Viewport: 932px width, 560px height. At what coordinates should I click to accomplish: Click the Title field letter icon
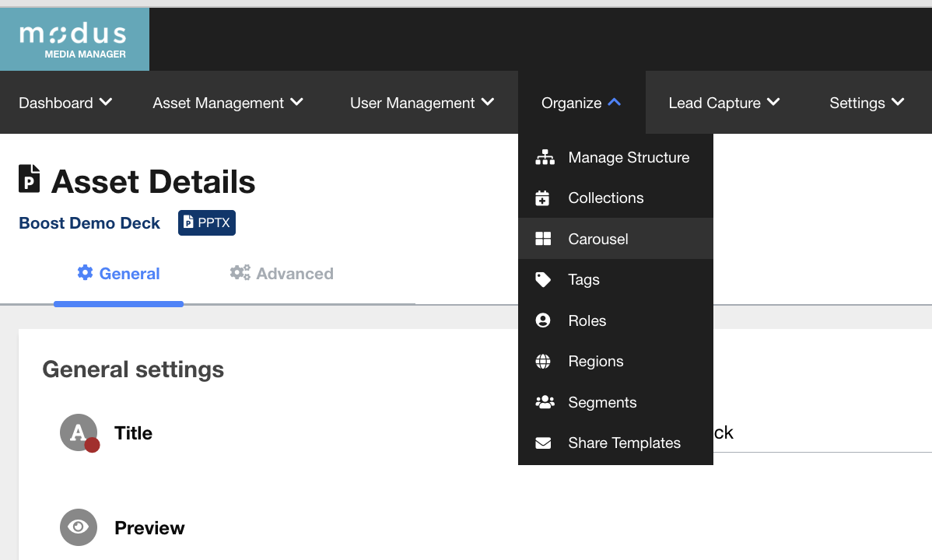[x=79, y=432]
